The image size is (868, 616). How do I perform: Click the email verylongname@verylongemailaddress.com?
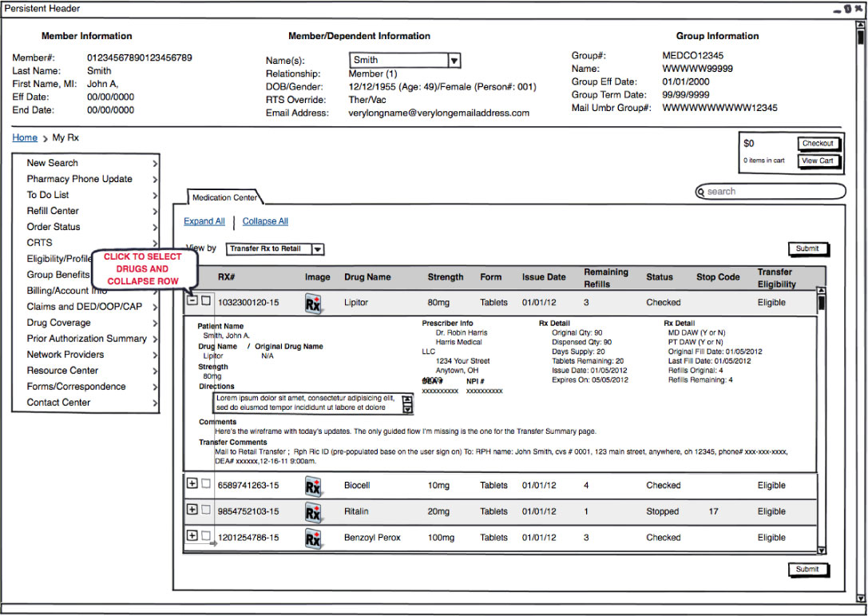coord(439,113)
